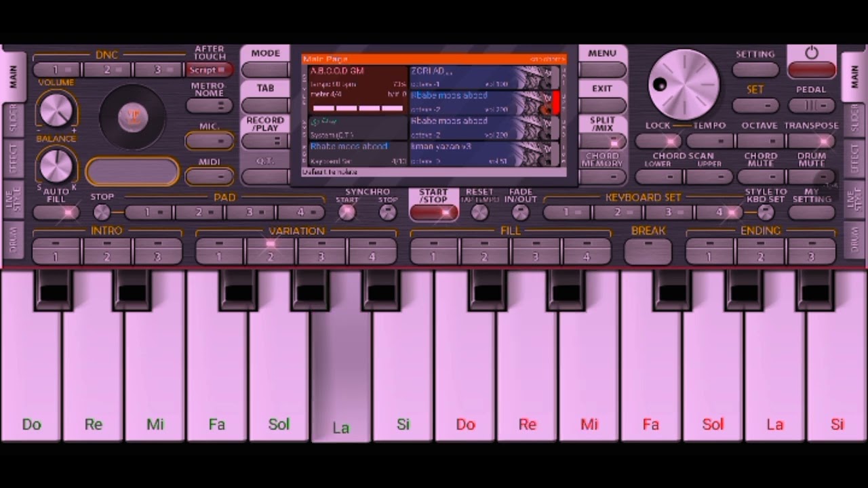Viewport: 868px width, 488px height.
Task: Click the large data dial wheel
Action: (684, 85)
